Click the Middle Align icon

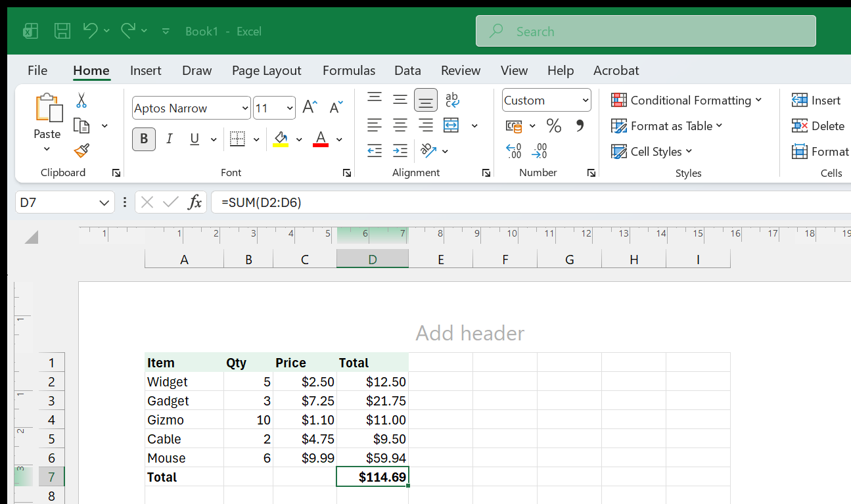point(400,100)
